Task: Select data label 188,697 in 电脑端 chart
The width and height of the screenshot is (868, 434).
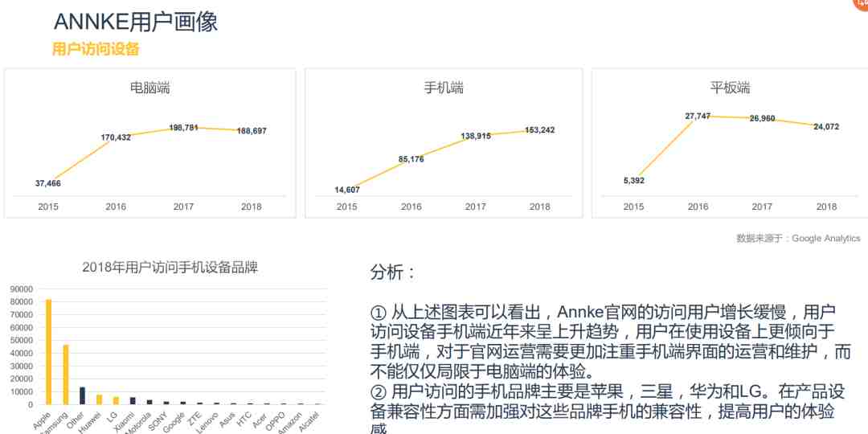Action: [x=252, y=131]
